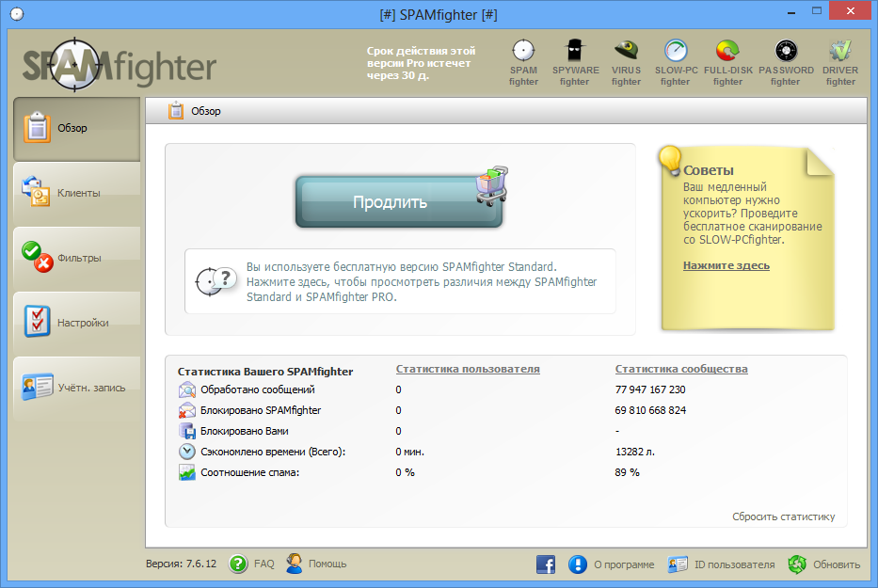Click the Обзор clipboard icon in header

(x=176, y=111)
